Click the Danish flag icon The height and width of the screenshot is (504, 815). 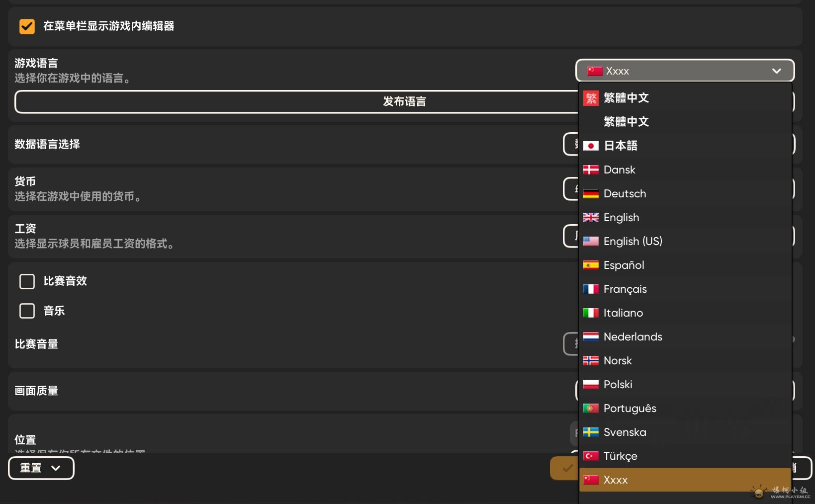click(591, 169)
